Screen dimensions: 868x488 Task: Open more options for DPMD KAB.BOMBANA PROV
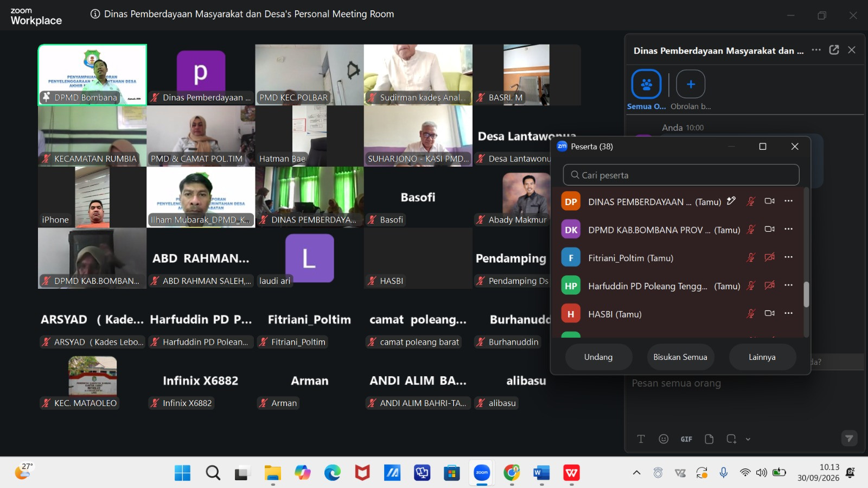point(788,229)
